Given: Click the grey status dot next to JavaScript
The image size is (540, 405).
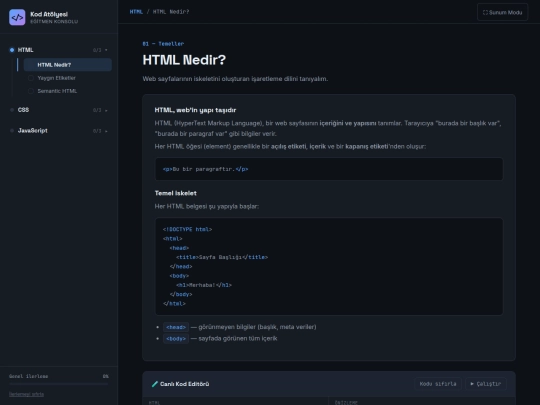Looking at the screenshot, I should pos(12,131).
